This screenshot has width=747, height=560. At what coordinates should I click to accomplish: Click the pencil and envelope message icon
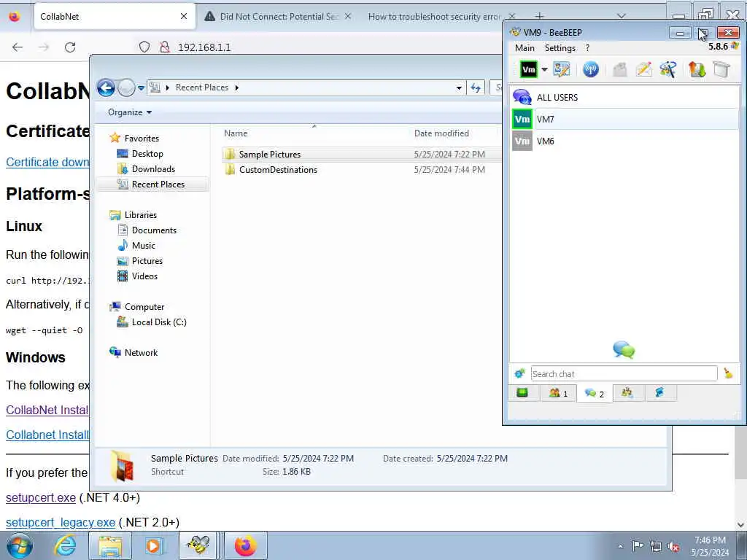(x=643, y=69)
